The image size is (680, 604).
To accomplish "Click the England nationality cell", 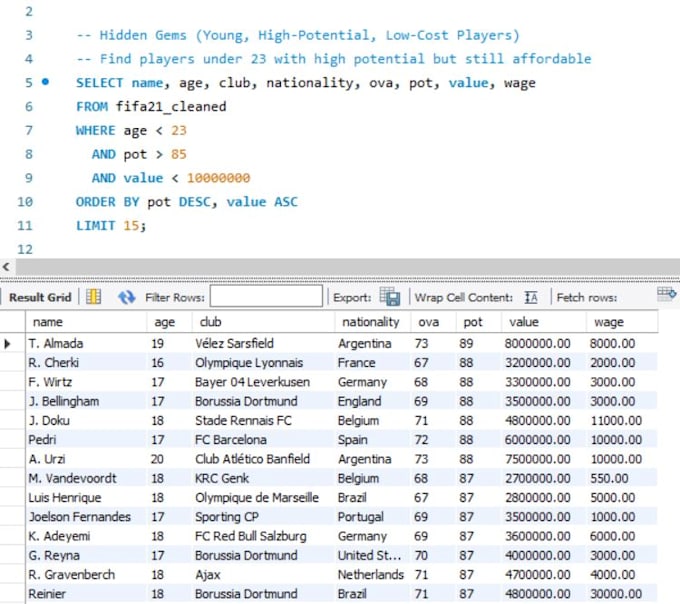I will coord(373,401).
